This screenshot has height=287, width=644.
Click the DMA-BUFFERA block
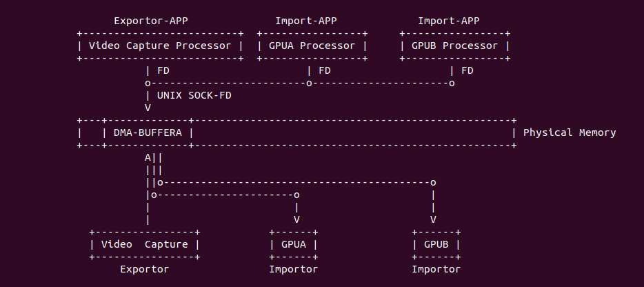147,132
